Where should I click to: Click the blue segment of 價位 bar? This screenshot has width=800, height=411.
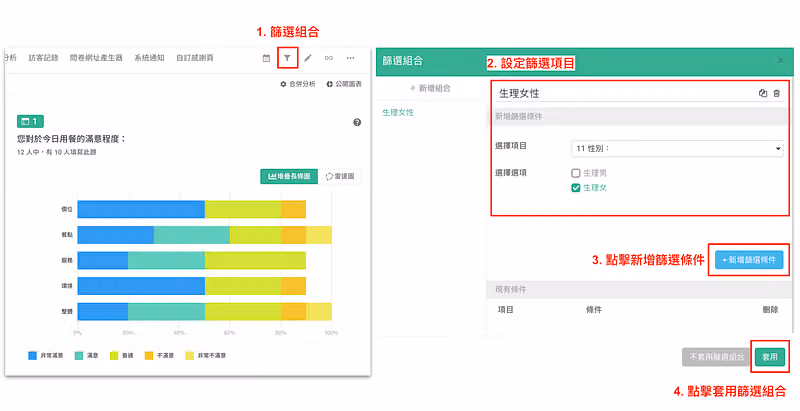[141, 210]
